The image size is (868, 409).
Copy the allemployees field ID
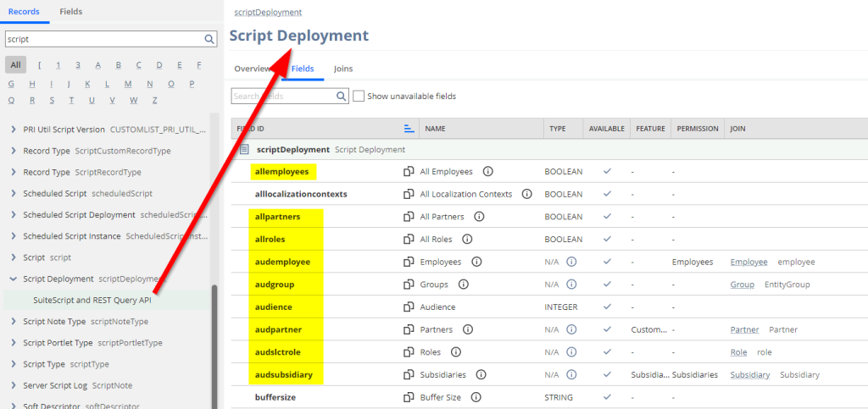click(409, 172)
